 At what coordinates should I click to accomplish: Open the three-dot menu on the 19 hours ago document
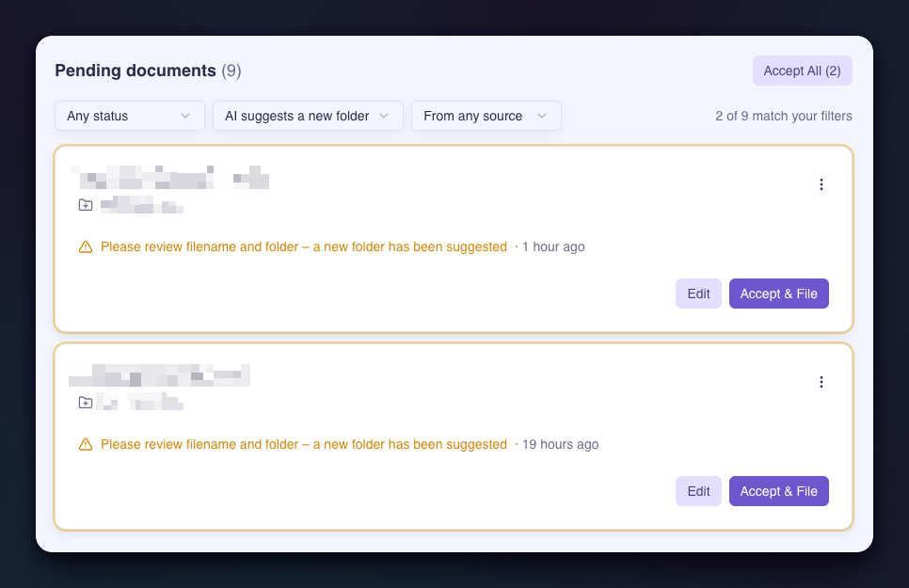tap(821, 382)
